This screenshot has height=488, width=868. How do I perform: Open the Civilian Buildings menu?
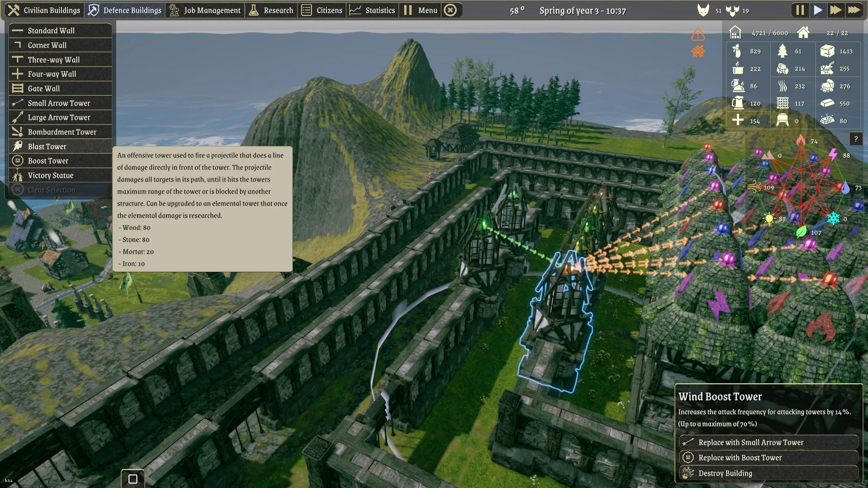pyautogui.click(x=44, y=10)
